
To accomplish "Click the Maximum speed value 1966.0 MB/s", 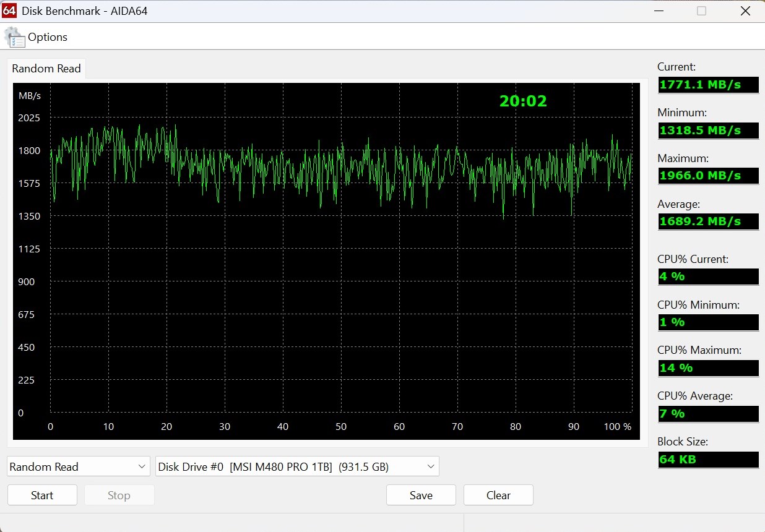I will [707, 176].
